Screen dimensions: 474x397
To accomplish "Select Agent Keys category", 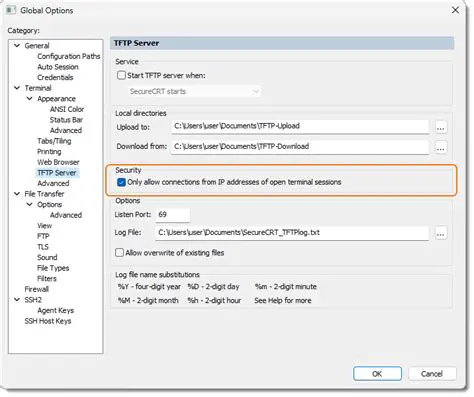I will tap(55, 311).
